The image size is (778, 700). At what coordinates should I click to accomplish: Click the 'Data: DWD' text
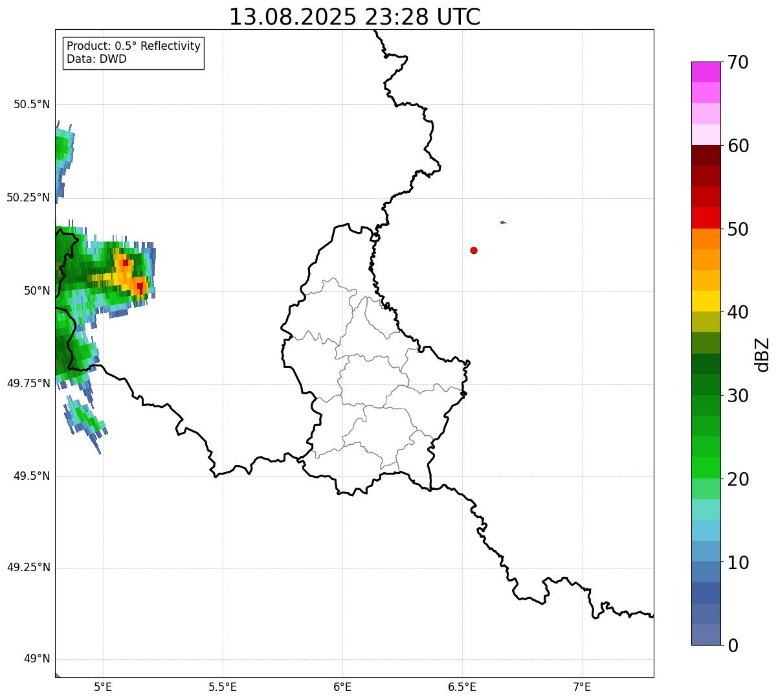(x=96, y=59)
